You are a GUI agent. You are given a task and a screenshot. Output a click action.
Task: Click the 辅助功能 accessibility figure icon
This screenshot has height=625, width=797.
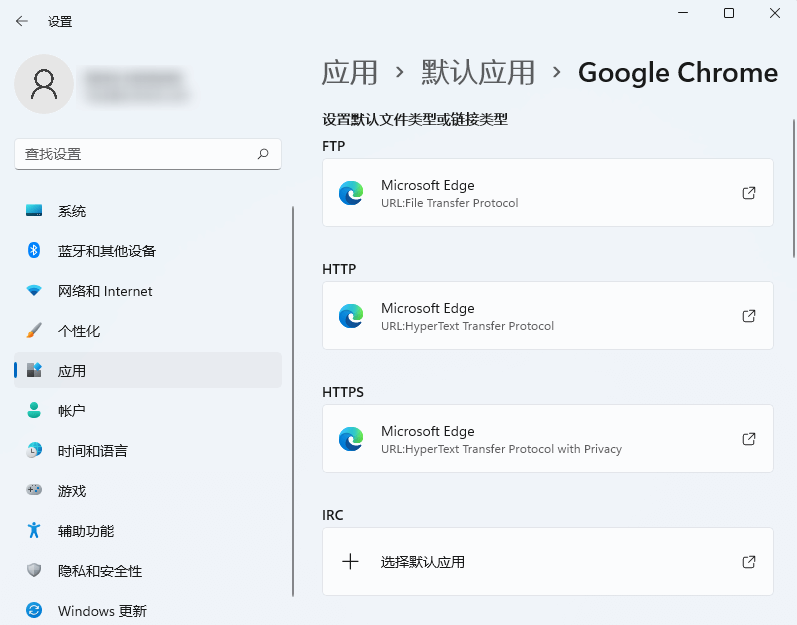click(34, 530)
